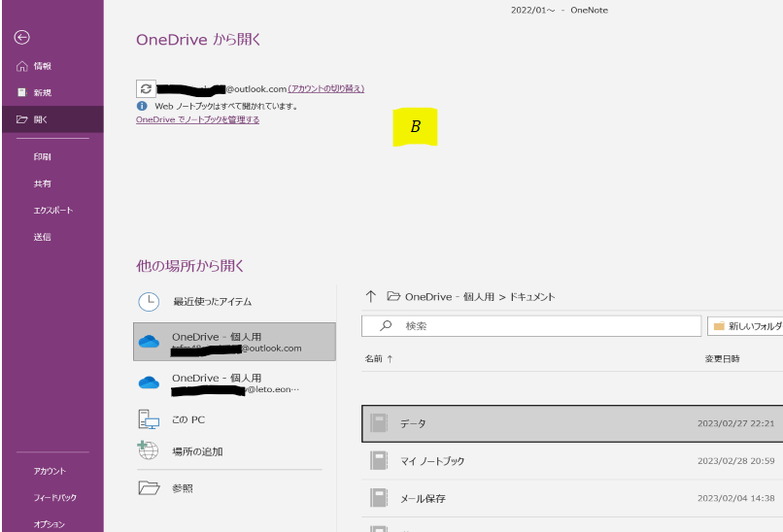Click アカウントの切り替え link
Screen dimensions: 783x532
click(326, 89)
